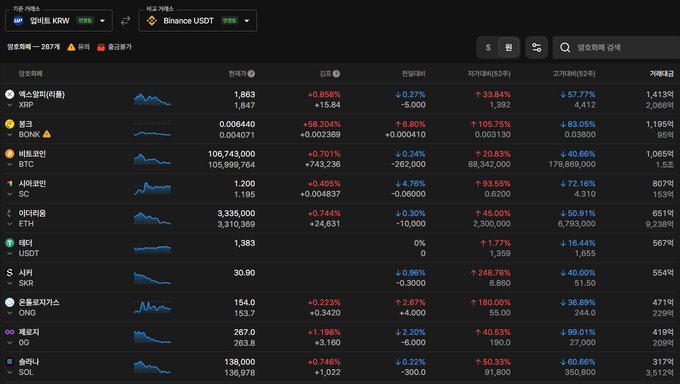The image size is (680, 384).
Task: Expand the BONK row chevron
Action: point(10,135)
